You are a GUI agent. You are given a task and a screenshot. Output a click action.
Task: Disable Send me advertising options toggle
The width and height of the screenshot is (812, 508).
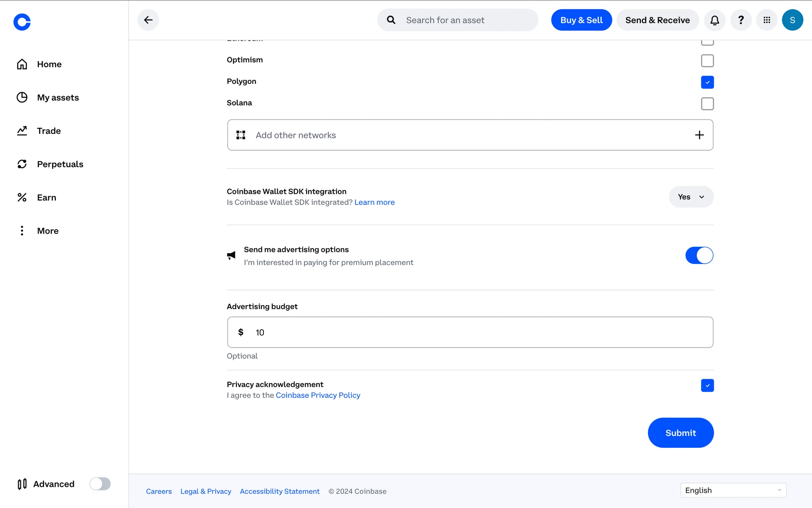coord(699,255)
